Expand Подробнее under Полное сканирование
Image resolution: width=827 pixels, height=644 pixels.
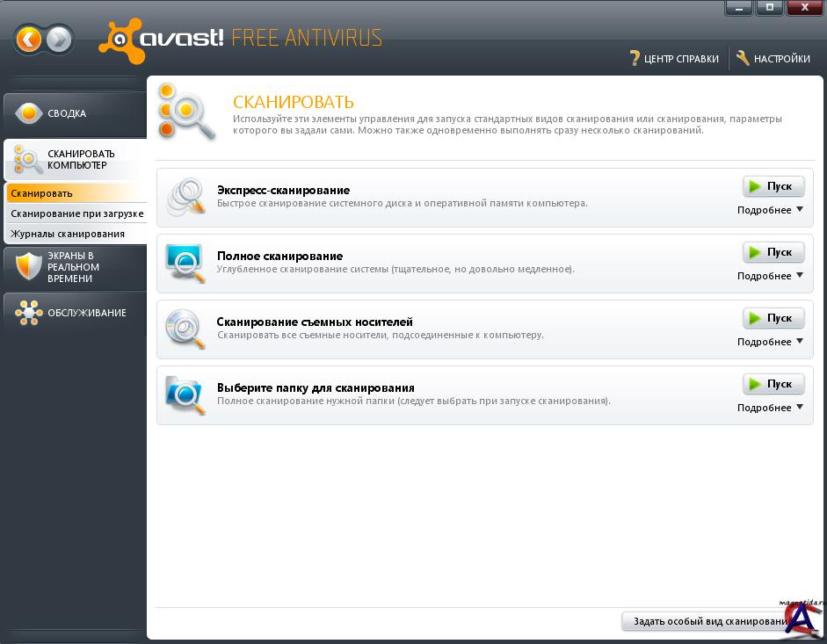770,276
